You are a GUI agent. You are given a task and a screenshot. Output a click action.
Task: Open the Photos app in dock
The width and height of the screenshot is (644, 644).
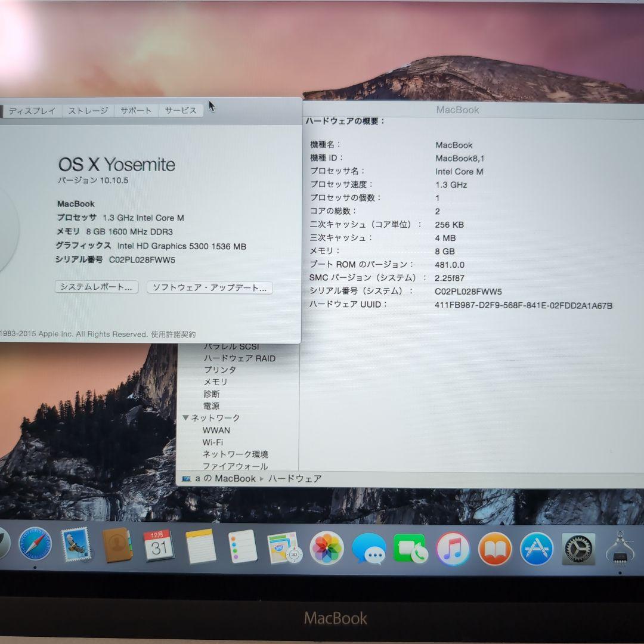[x=327, y=548]
